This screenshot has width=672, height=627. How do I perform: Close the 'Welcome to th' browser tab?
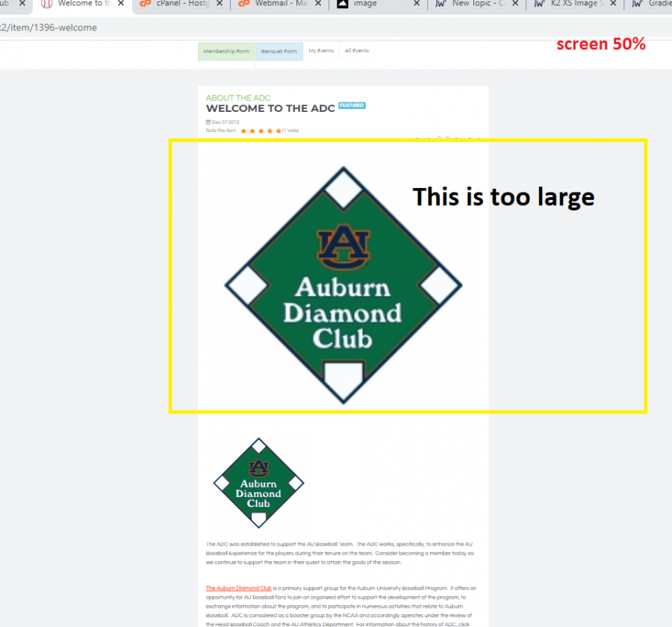tap(121, 4)
